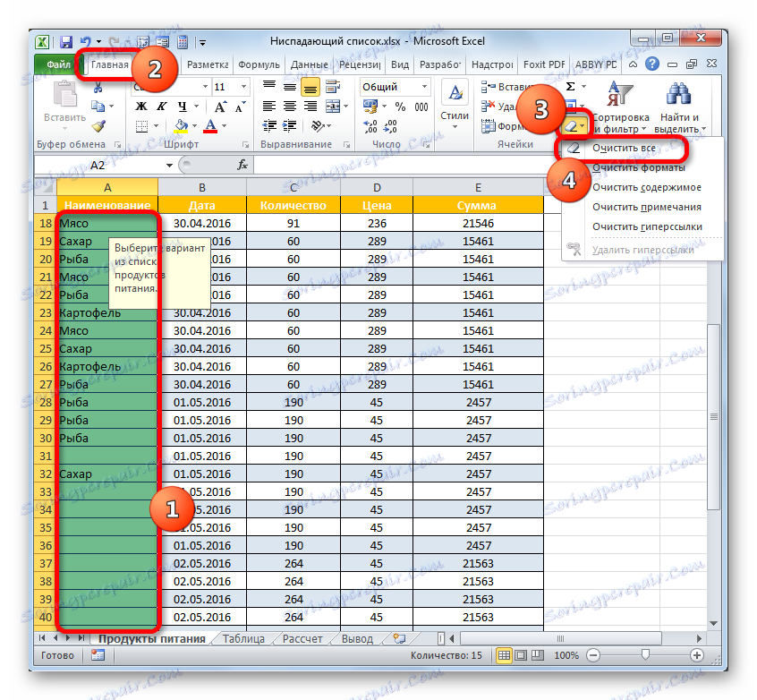Click the Save icon in quick access toolbar
Image resolution: width=757 pixels, height=700 pixels.
pyautogui.click(x=65, y=41)
